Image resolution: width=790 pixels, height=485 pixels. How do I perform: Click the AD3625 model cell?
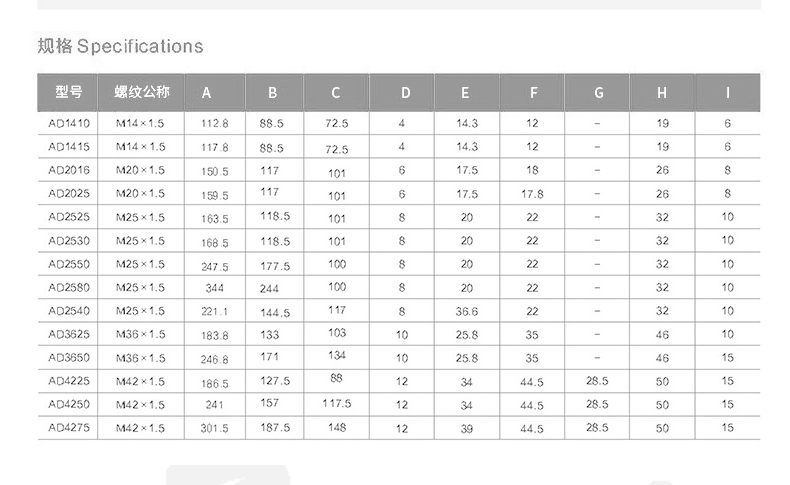pyautogui.click(x=69, y=334)
